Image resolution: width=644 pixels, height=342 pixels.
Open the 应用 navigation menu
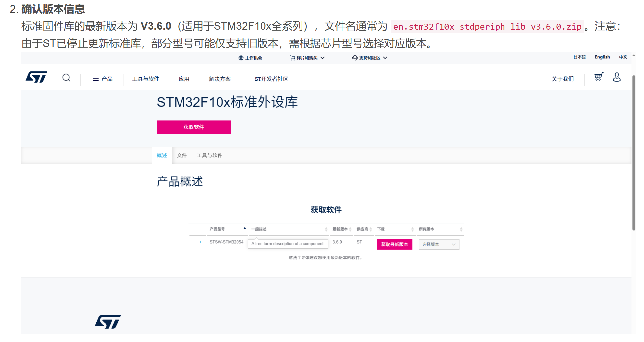tap(184, 79)
